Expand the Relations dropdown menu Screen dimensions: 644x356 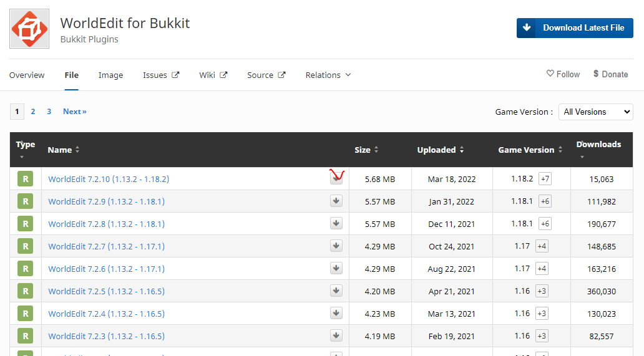pyautogui.click(x=328, y=75)
